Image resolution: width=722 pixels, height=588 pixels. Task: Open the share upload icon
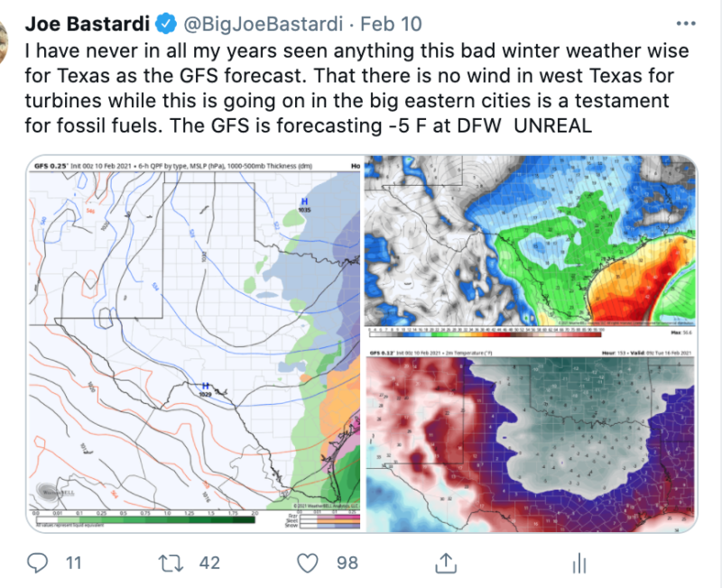click(446, 563)
